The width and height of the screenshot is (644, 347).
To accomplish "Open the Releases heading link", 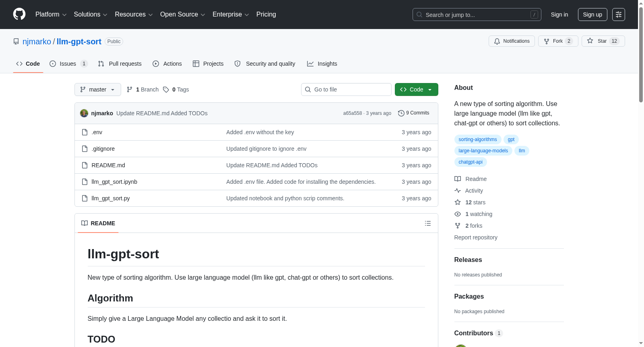I will tap(468, 260).
